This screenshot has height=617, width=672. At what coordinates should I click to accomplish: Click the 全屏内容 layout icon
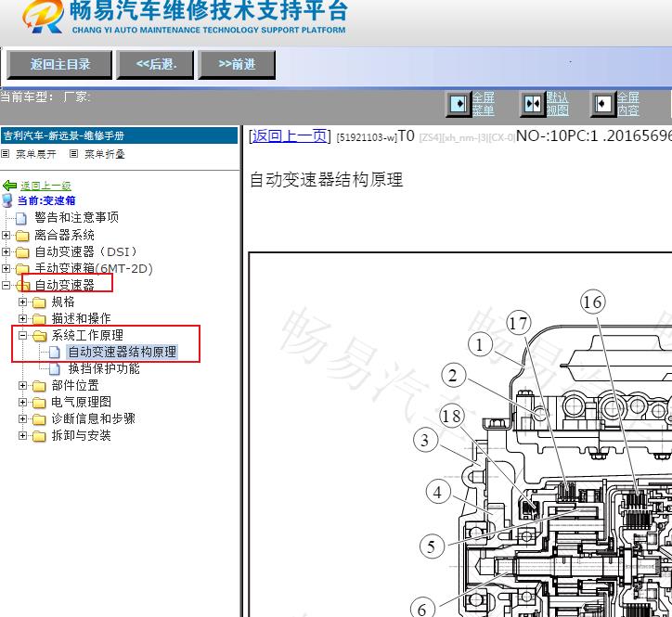point(602,104)
